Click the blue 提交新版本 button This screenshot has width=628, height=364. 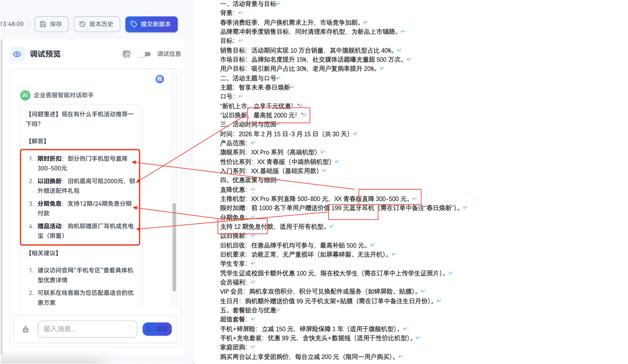tap(151, 24)
